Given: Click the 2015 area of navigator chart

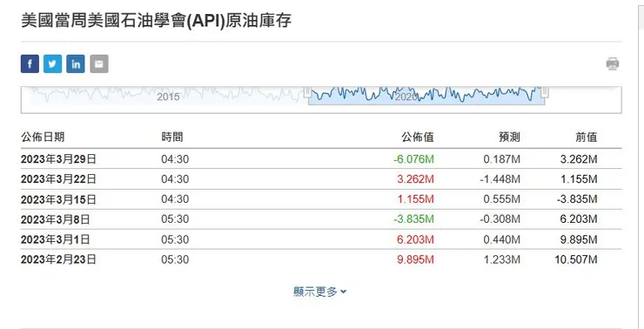Looking at the screenshot, I should tap(168, 97).
